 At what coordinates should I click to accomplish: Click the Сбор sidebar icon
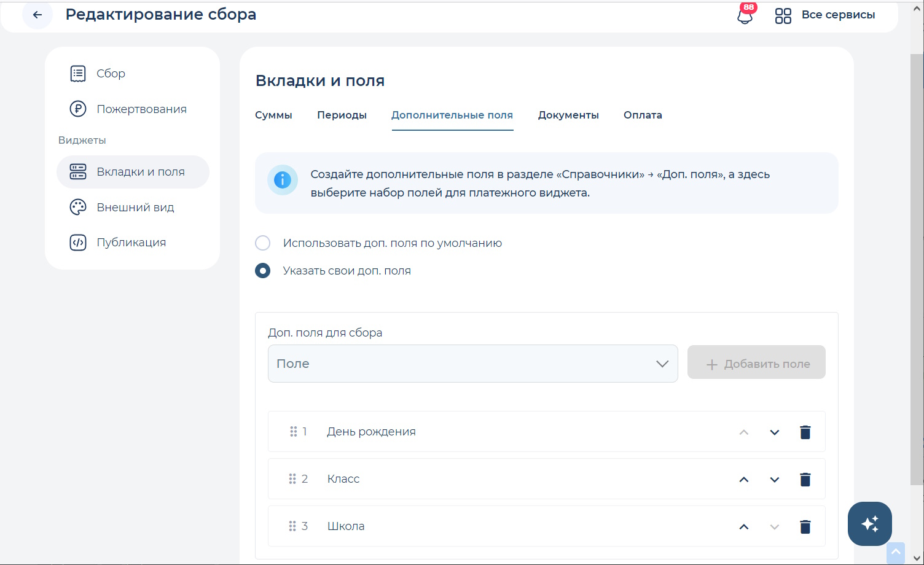point(78,74)
